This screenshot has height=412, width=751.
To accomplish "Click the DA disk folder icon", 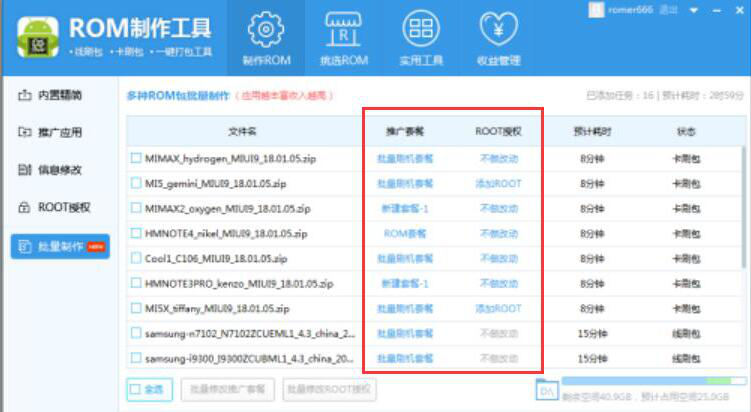I will coord(546,390).
